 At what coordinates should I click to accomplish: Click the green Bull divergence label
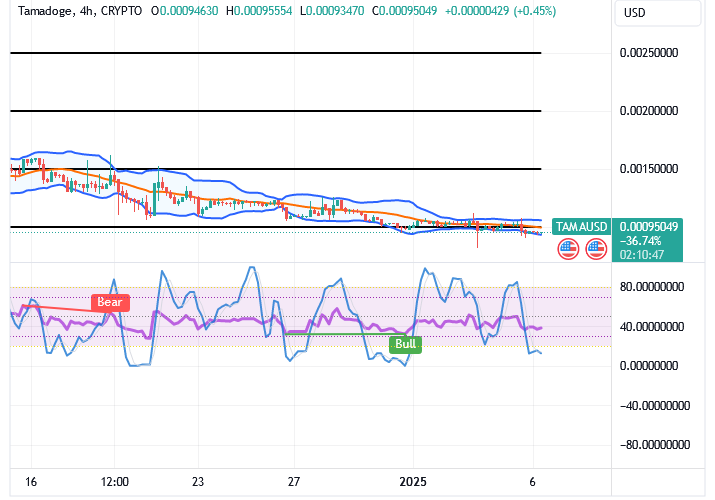click(405, 344)
